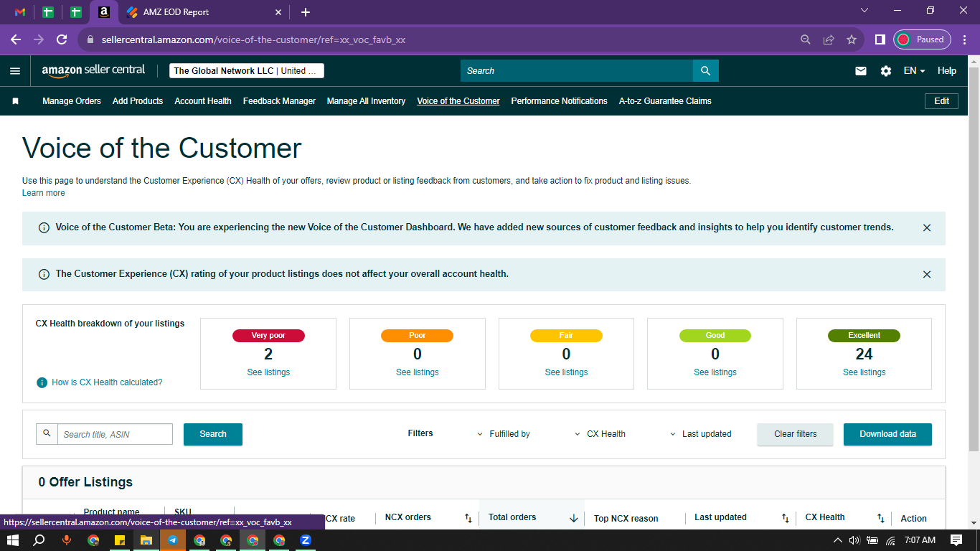Click the microphone icon on the taskbar

pos(67,540)
